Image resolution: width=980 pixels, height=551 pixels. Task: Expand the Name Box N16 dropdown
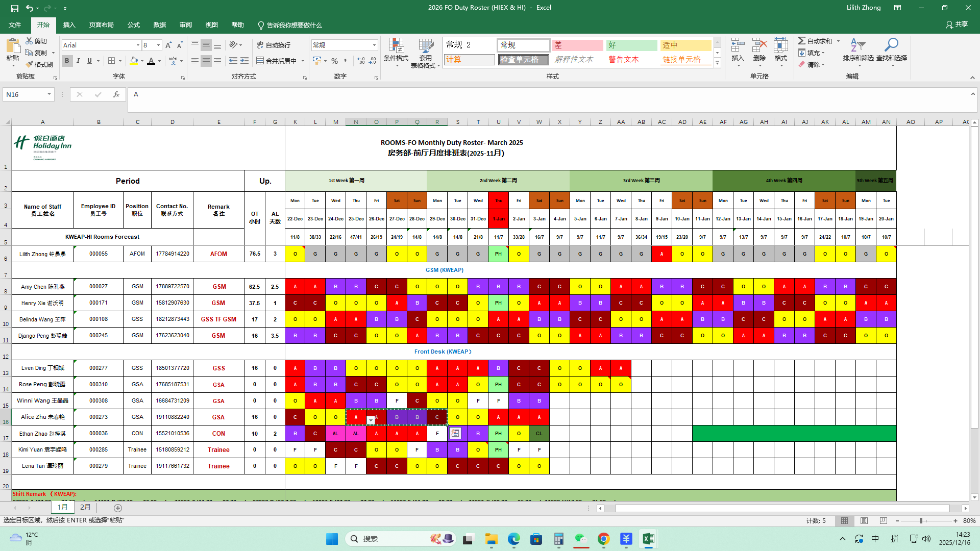[49, 94]
